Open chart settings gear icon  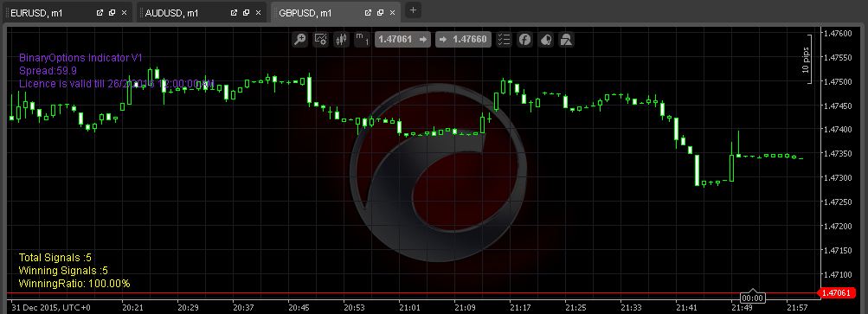coord(320,39)
